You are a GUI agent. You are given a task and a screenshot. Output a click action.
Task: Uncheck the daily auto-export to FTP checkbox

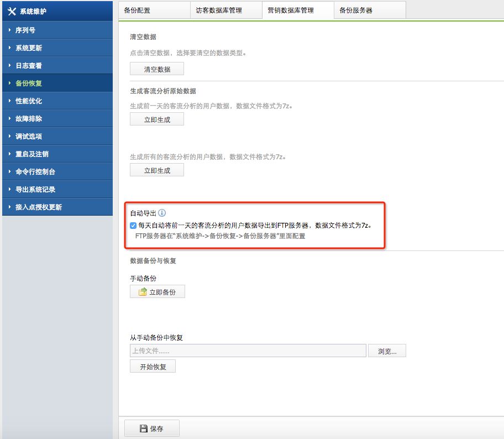coord(133,226)
